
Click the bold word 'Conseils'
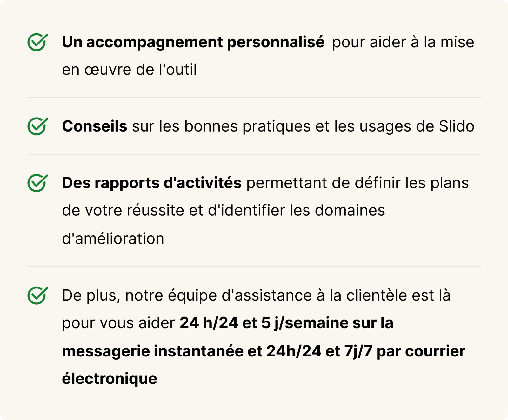pos(95,126)
